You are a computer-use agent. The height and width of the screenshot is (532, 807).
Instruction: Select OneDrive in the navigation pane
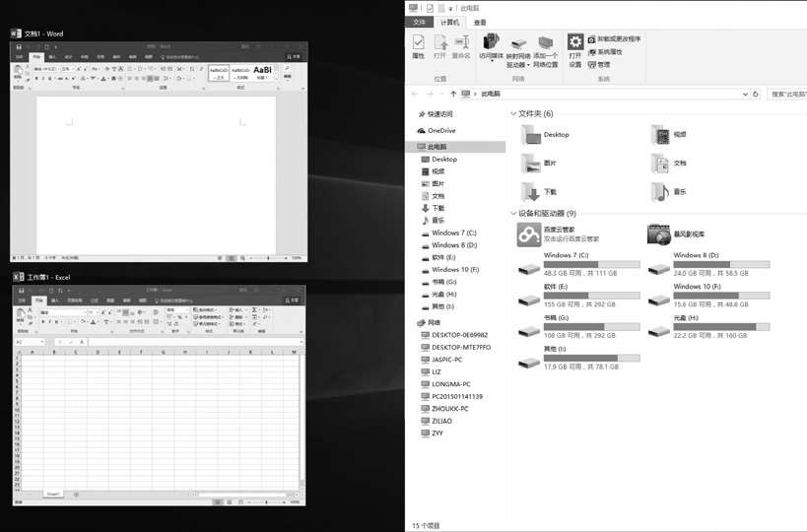pos(440,130)
